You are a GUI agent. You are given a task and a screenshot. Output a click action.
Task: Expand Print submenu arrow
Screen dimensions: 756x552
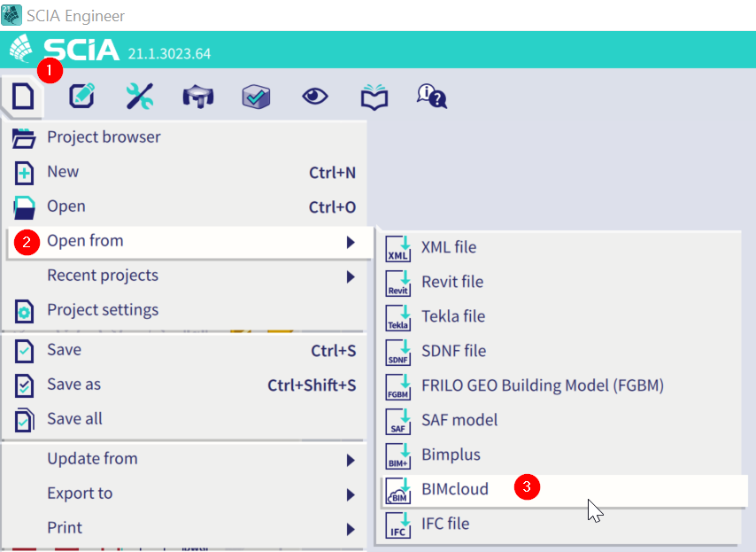pos(351,529)
